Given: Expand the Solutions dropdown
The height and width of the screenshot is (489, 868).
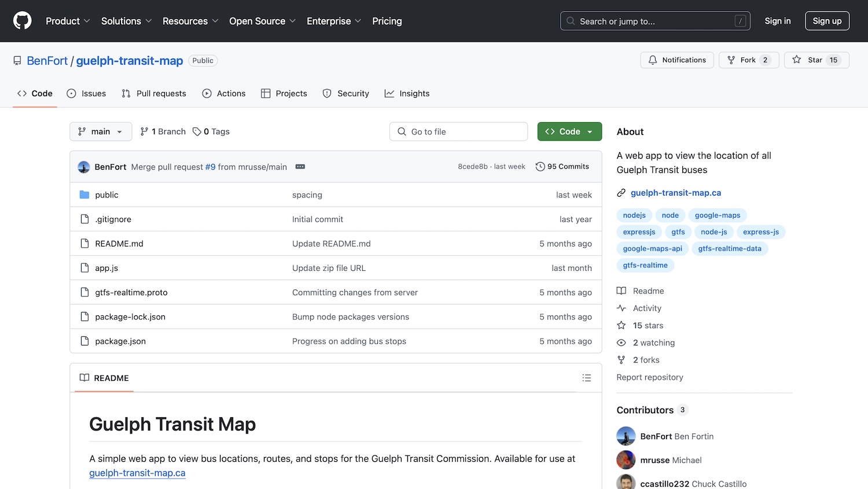Looking at the screenshot, I should click(127, 21).
